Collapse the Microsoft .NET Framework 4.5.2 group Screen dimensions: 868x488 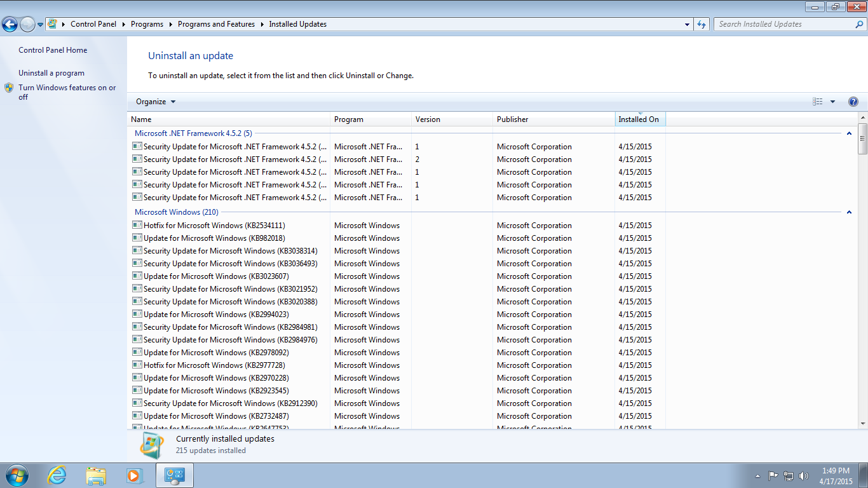[849, 133]
